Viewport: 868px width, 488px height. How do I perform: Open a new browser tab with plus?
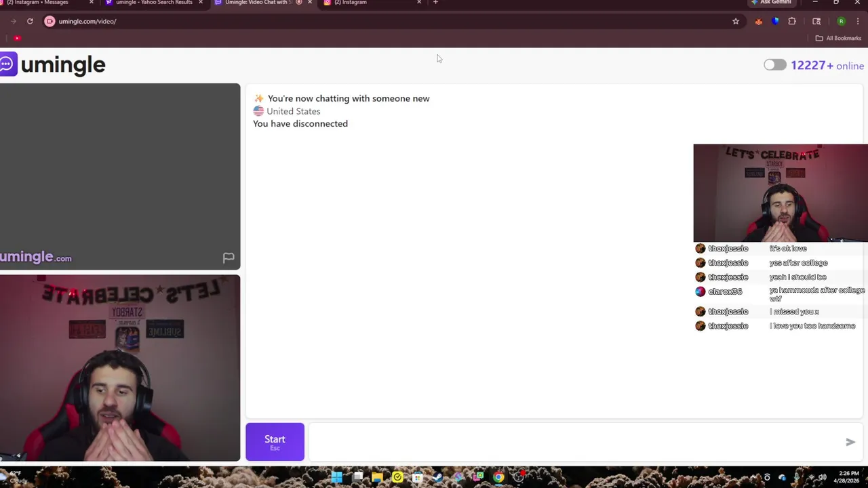pyautogui.click(x=435, y=3)
